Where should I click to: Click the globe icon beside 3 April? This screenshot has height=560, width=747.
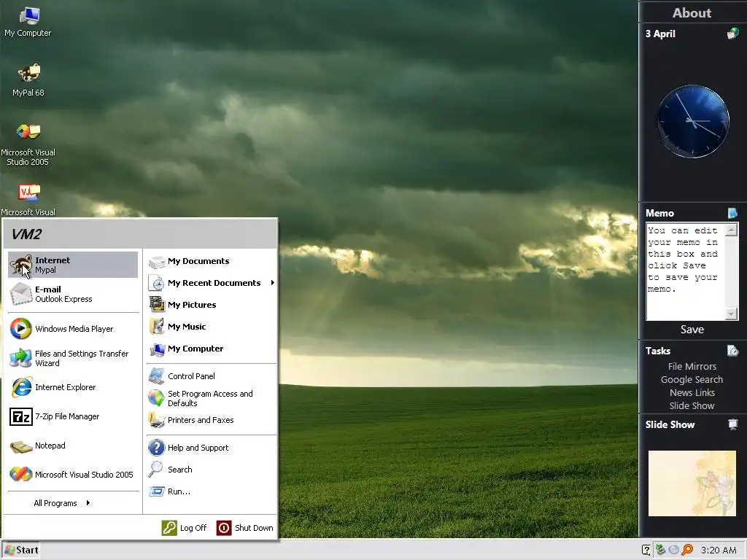pyautogui.click(x=732, y=34)
